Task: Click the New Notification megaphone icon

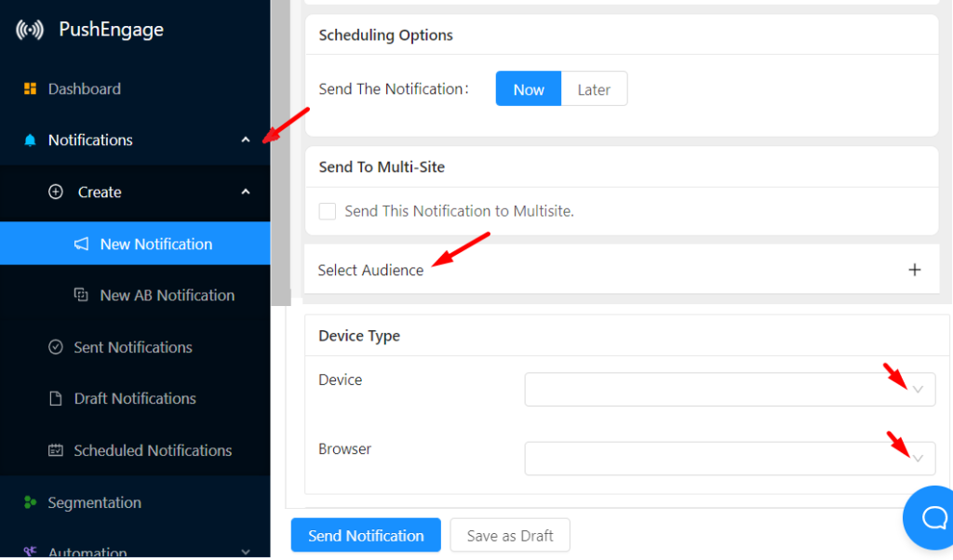Action: [x=82, y=244]
